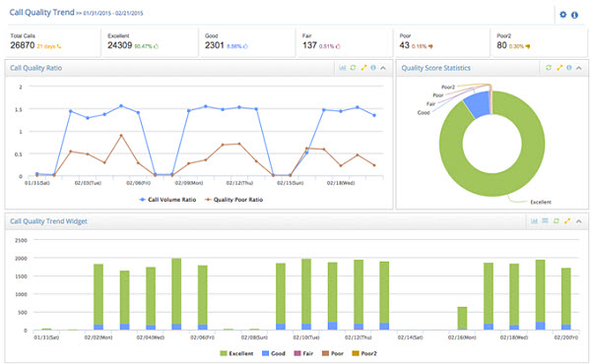Open the dashboard settings gear
The height and width of the screenshot is (364, 591).
[562, 15]
